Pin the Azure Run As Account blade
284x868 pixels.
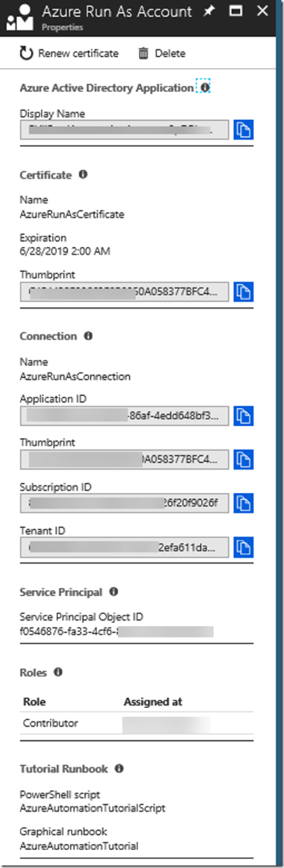click(x=209, y=11)
